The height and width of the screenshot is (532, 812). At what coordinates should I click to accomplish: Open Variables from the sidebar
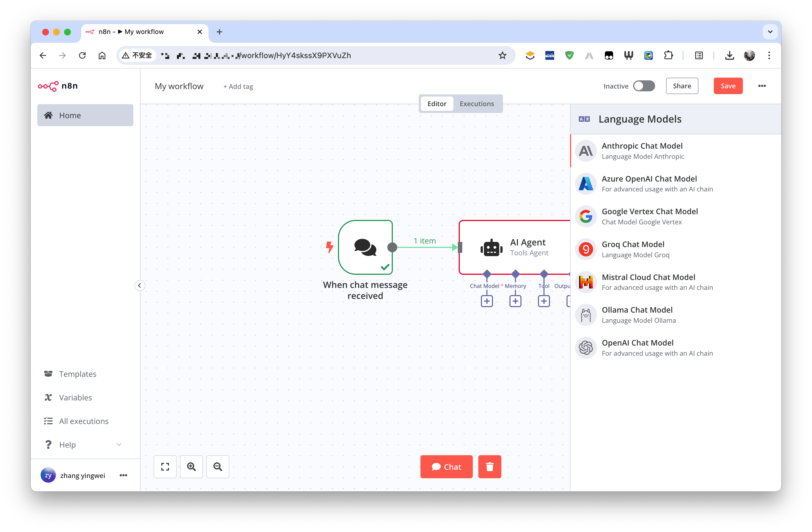75,397
